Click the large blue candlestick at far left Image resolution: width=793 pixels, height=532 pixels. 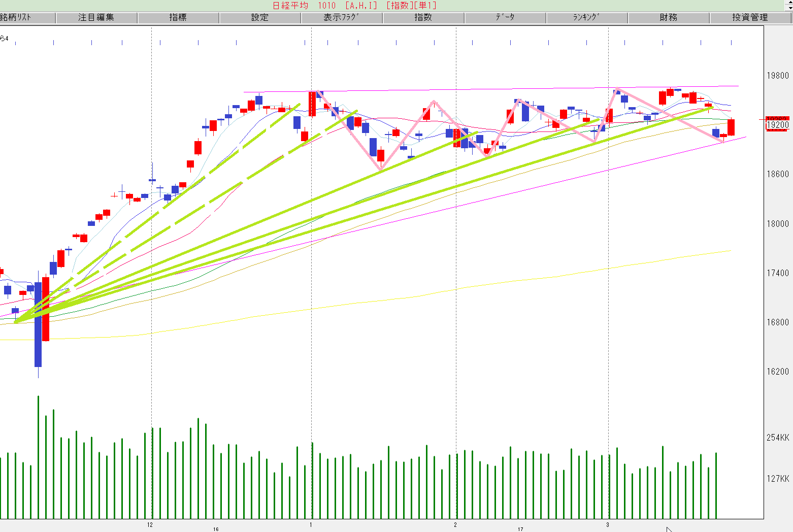[38, 325]
